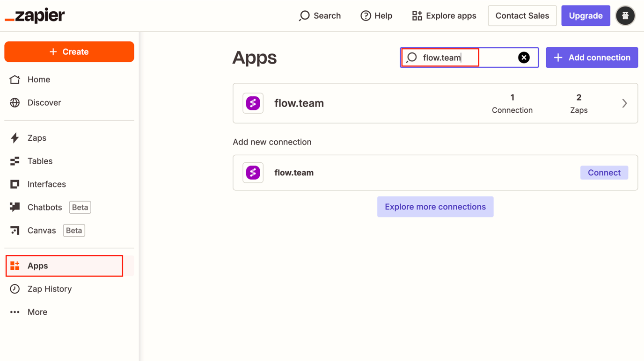The width and height of the screenshot is (644, 361).
Task: Select the Canvas Beta icon
Action: [15, 230]
